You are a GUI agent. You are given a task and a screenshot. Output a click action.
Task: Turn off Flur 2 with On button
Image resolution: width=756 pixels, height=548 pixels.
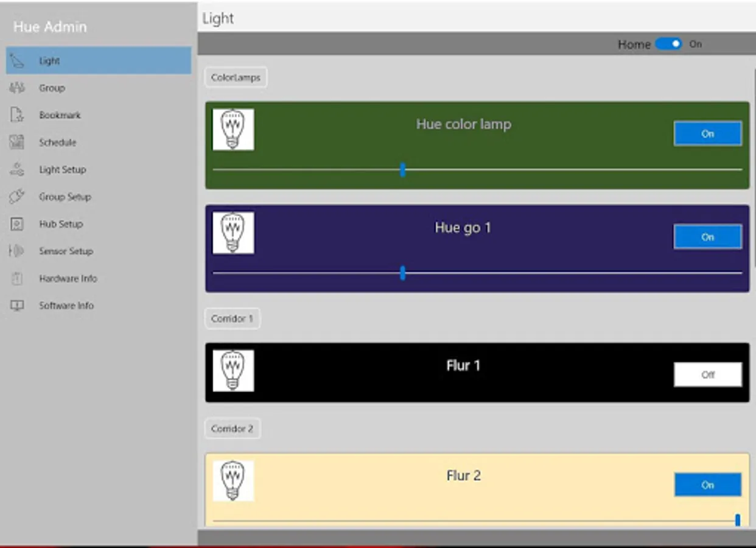707,485
